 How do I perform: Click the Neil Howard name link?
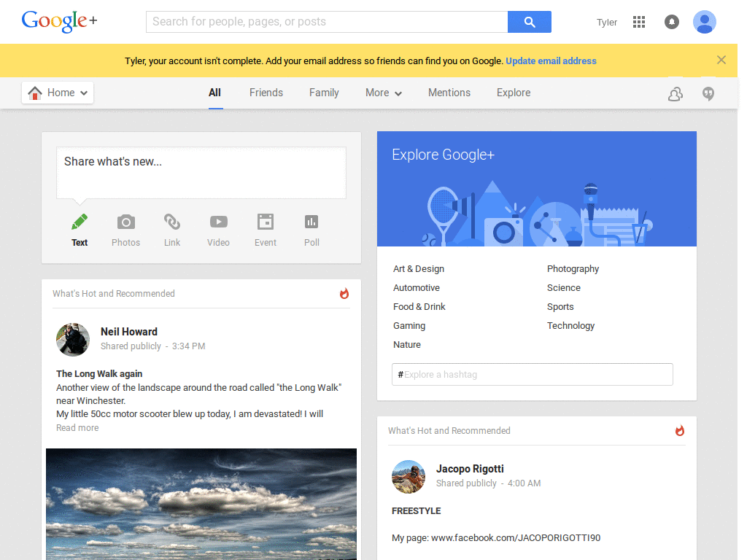(128, 332)
